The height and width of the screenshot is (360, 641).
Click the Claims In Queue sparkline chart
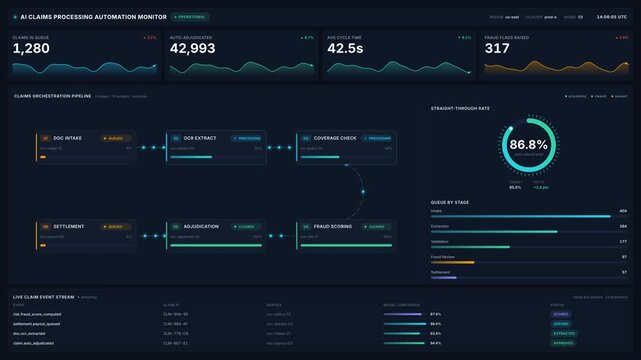[84, 68]
